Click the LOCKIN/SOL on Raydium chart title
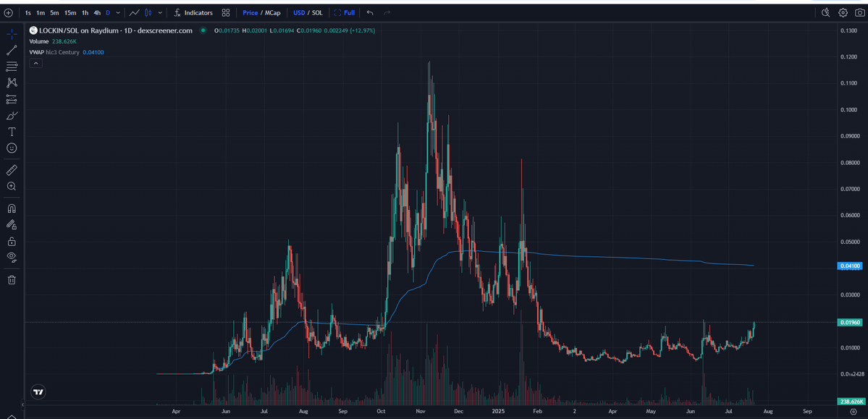The image size is (868, 419). 115,30
